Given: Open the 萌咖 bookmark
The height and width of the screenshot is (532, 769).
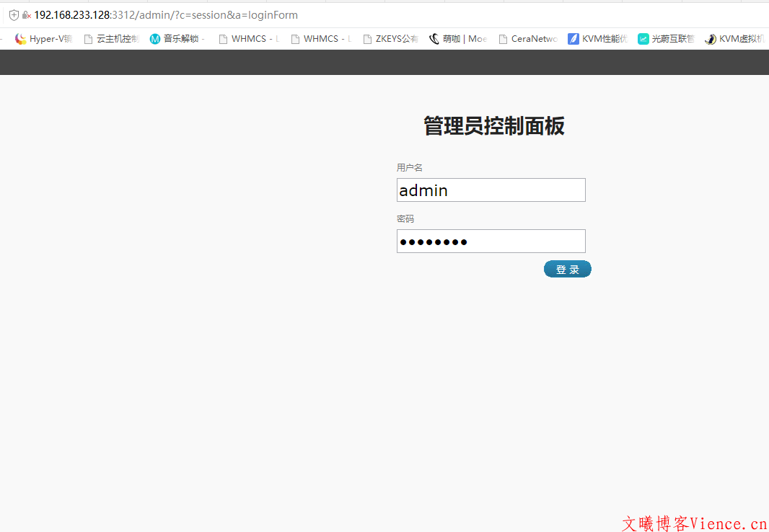Looking at the screenshot, I should [x=458, y=39].
